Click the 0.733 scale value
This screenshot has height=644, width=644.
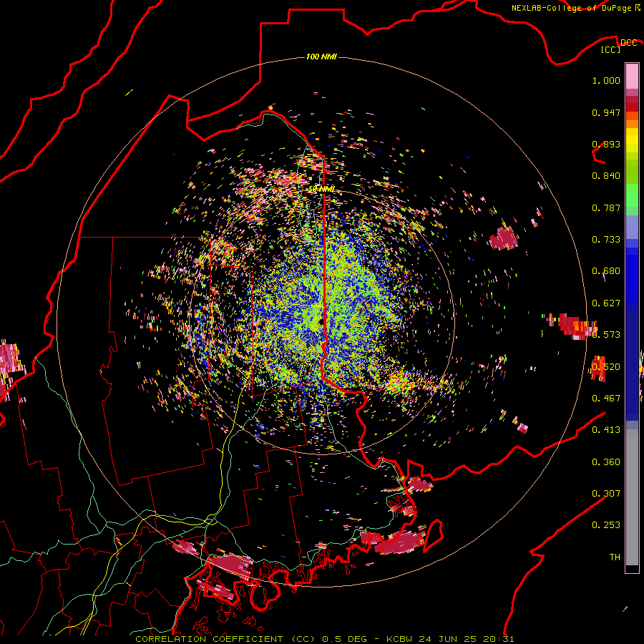[x=606, y=240]
